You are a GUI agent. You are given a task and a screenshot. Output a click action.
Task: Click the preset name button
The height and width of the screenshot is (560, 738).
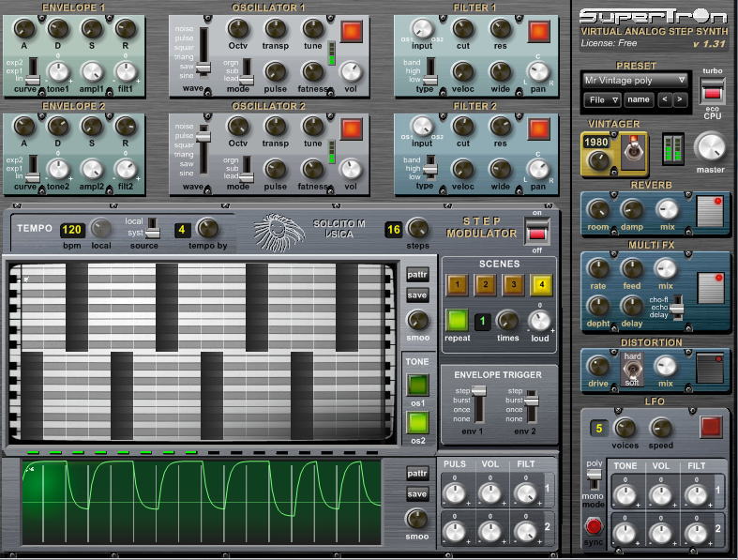[x=639, y=99]
